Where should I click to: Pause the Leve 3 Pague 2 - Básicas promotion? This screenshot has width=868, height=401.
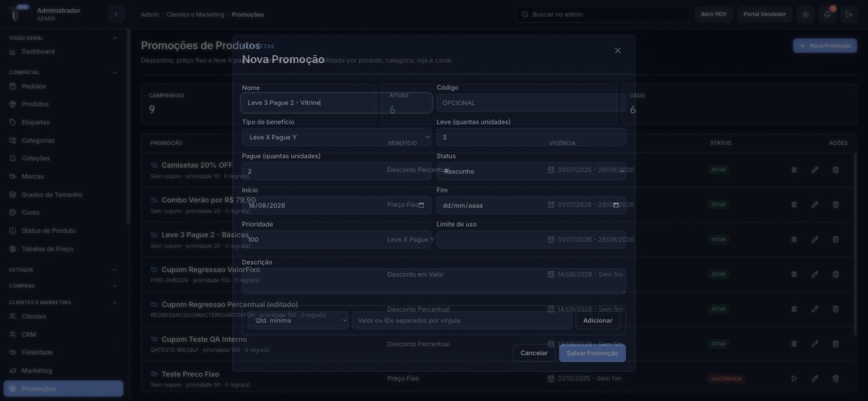pos(794,239)
